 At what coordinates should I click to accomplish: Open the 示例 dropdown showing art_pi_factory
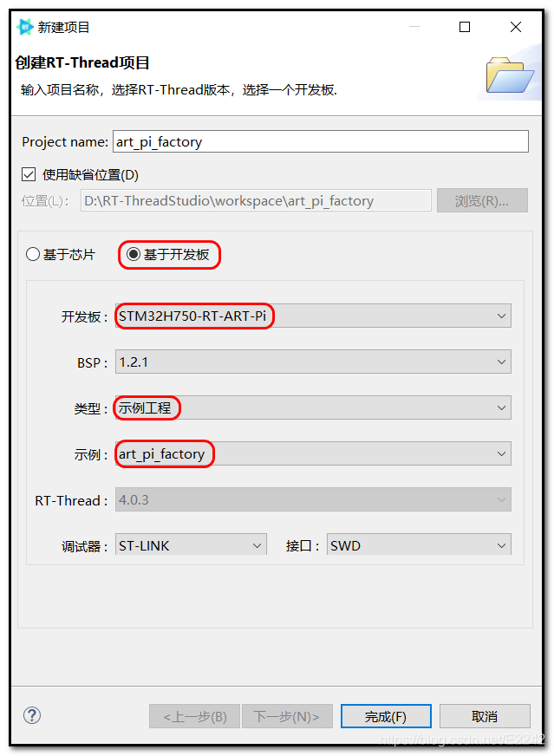[x=313, y=453]
